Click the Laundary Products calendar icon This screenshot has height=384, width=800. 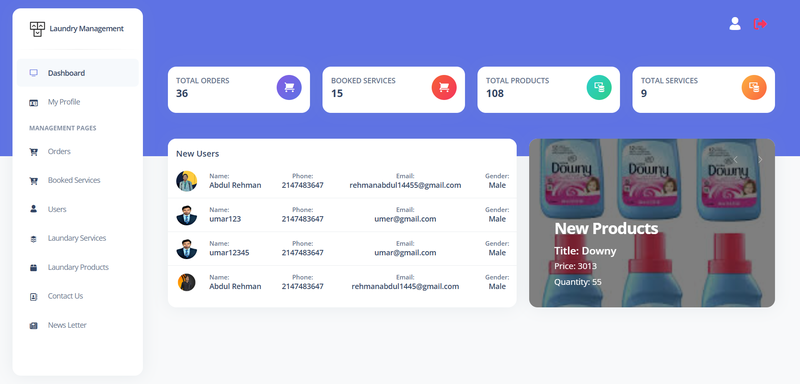pyautogui.click(x=34, y=267)
